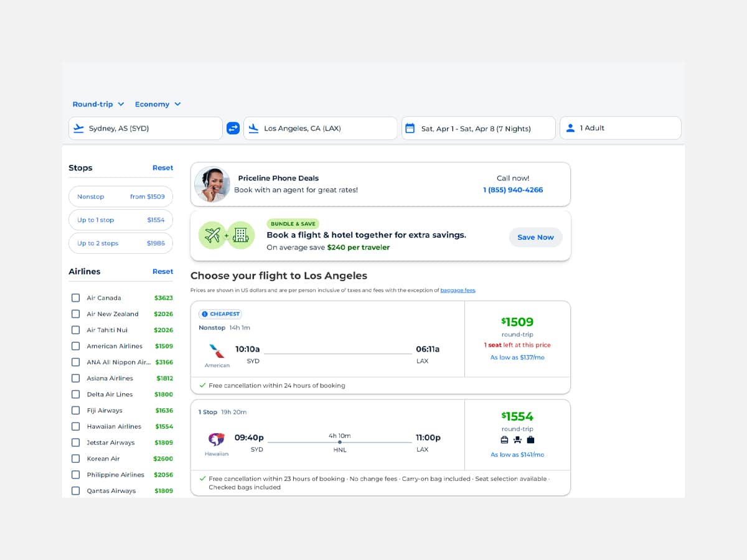Image resolution: width=747 pixels, height=560 pixels.
Task: Check the American Airlines filter
Action: coord(75,346)
